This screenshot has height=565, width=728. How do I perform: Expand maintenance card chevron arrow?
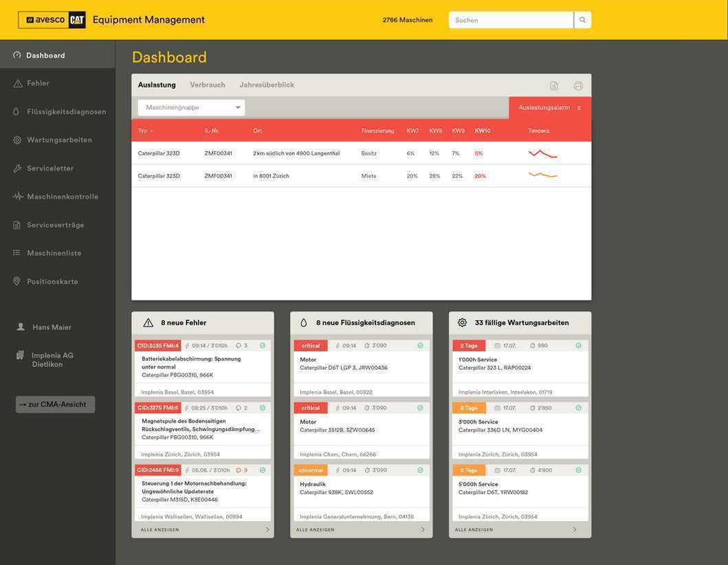tap(575, 529)
